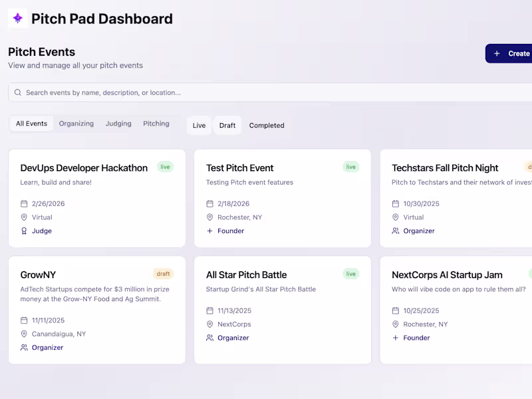
Task: Toggle the Draft status filter
Action: click(227, 125)
